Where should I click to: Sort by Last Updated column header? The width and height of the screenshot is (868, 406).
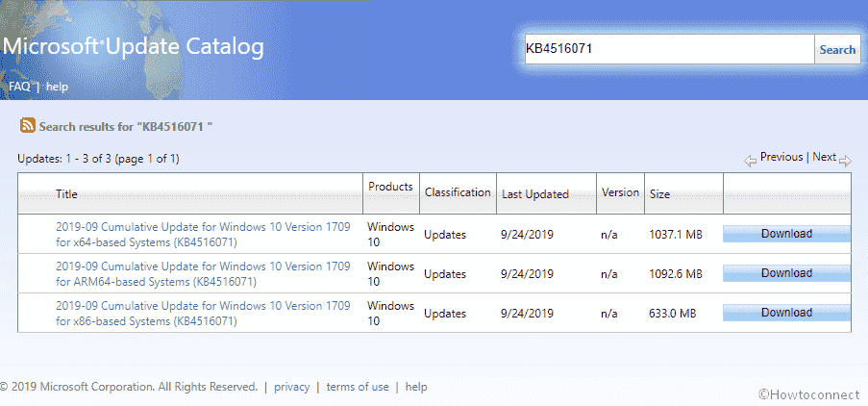(534, 194)
